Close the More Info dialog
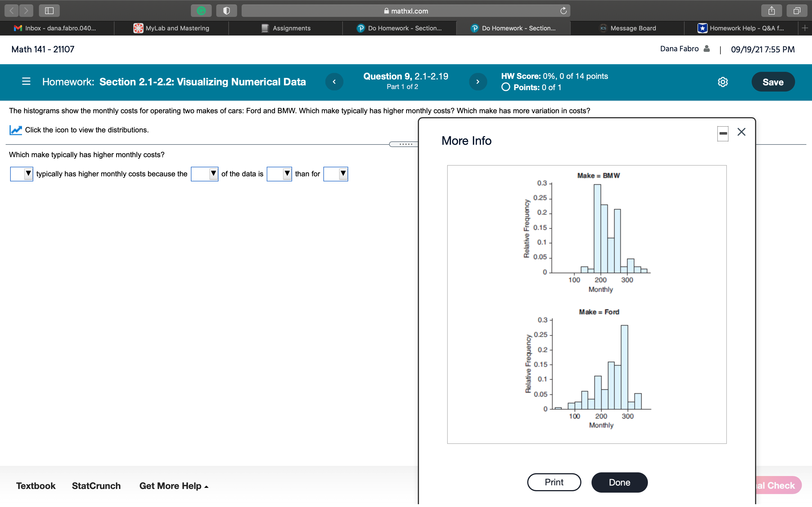Image resolution: width=812 pixels, height=507 pixels. tap(741, 132)
